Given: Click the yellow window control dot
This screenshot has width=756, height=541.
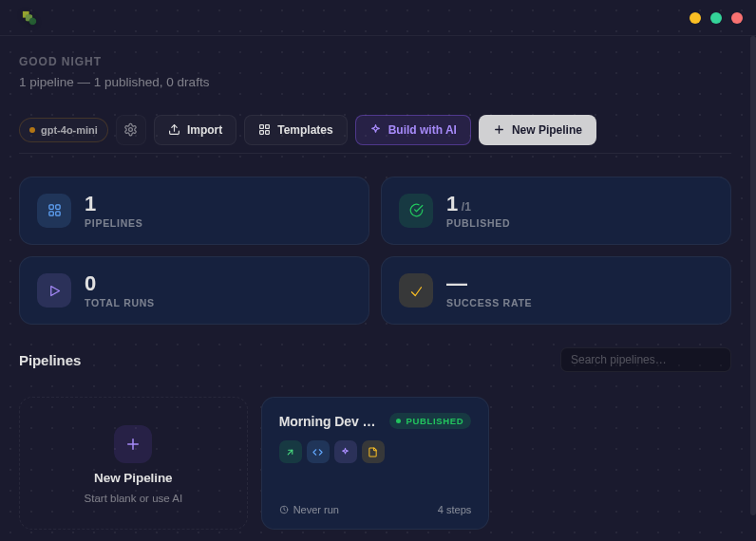Looking at the screenshot, I should point(695,18).
